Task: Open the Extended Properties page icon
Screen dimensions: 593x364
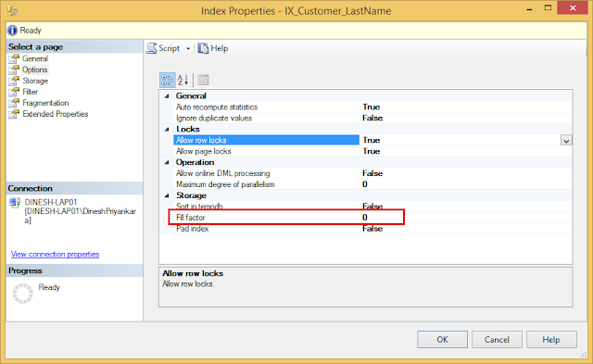Action: (x=14, y=114)
